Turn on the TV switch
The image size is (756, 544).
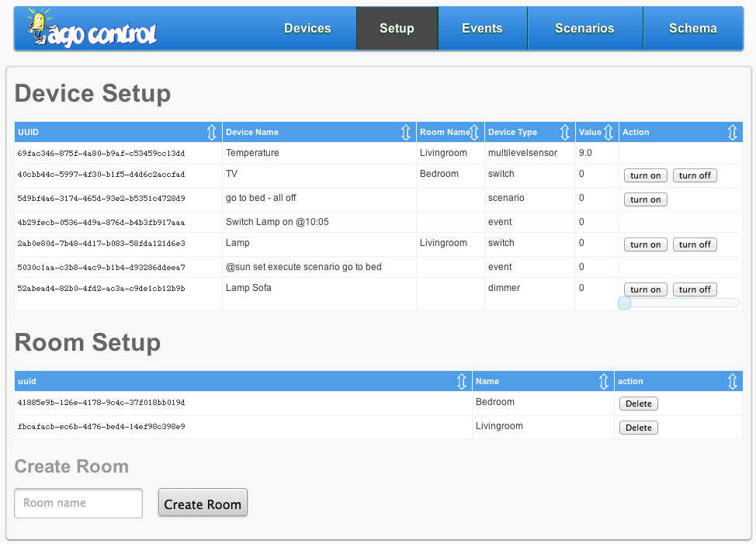[646, 175]
